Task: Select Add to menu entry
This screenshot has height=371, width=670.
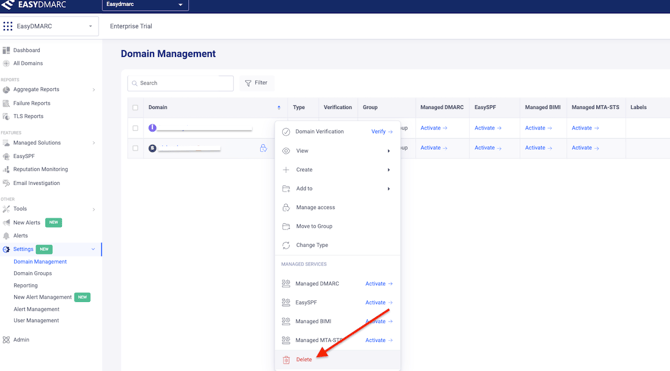Action: point(338,188)
